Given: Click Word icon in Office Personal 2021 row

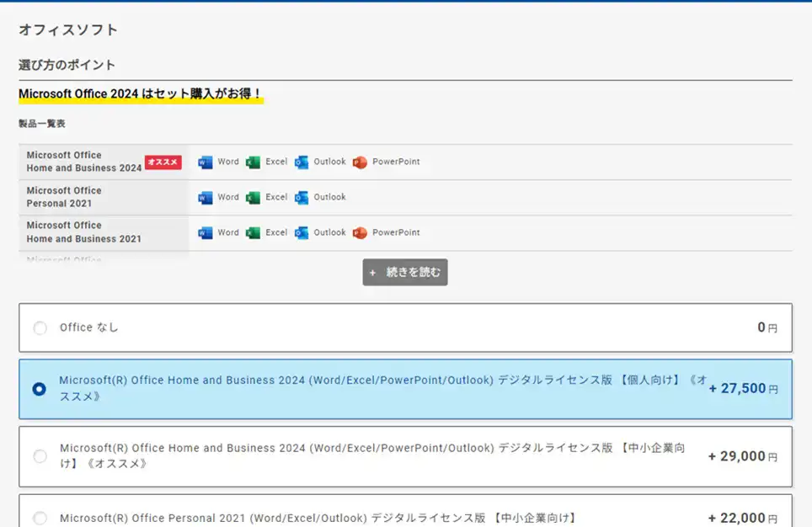Looking at the screenshot, I should tap(205, 197).
